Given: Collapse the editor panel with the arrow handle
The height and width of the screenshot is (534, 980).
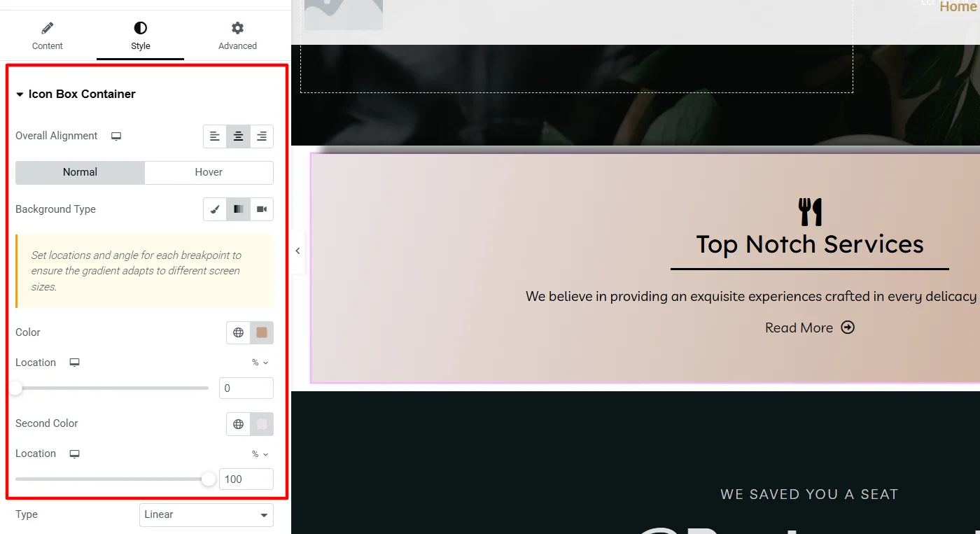Looking at the screenshot, I should (x=297, y=251).
